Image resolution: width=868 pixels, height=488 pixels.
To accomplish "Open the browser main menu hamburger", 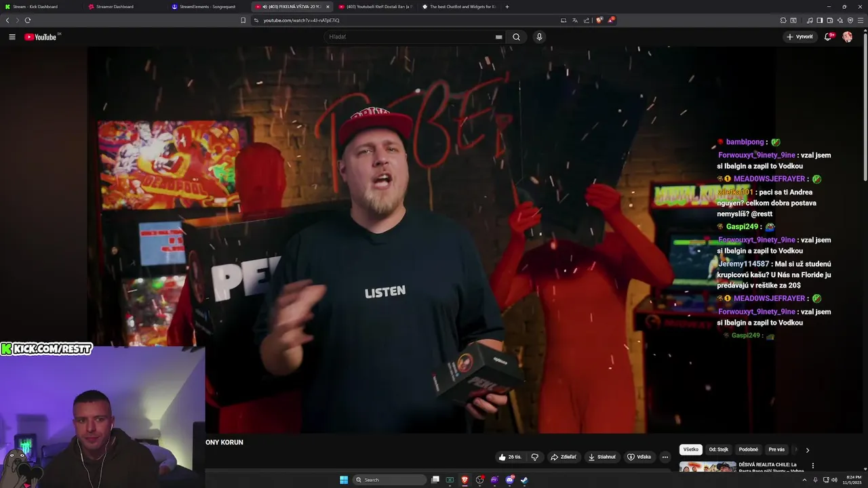I will (861, 20).
